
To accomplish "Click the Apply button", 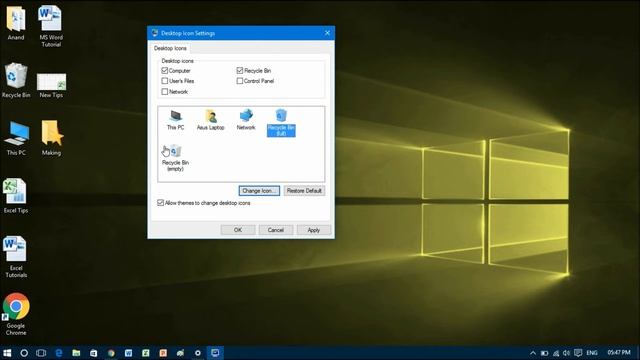I will pyautogui.click(x=313, y=230).
